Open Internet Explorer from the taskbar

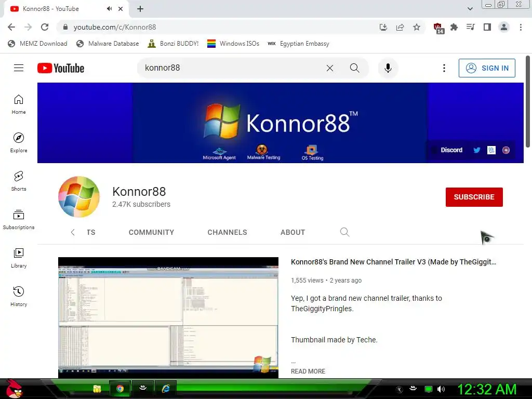(x=166, y=389)
